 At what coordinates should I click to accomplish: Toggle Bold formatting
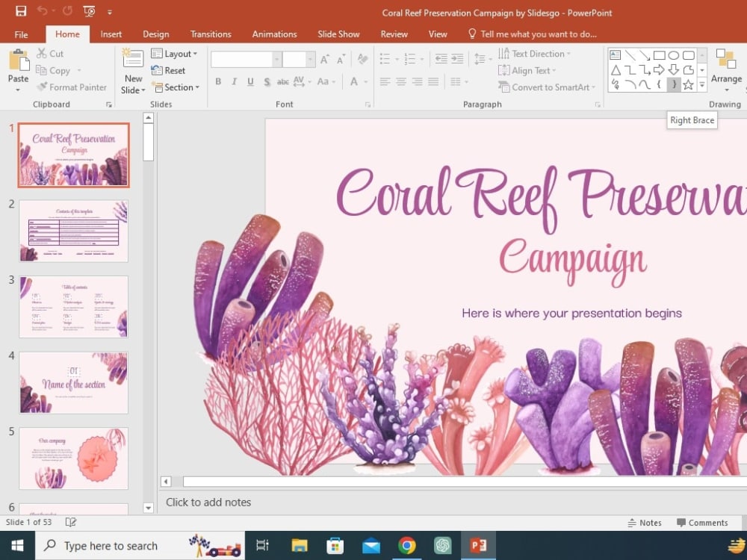tap(218, 81)
